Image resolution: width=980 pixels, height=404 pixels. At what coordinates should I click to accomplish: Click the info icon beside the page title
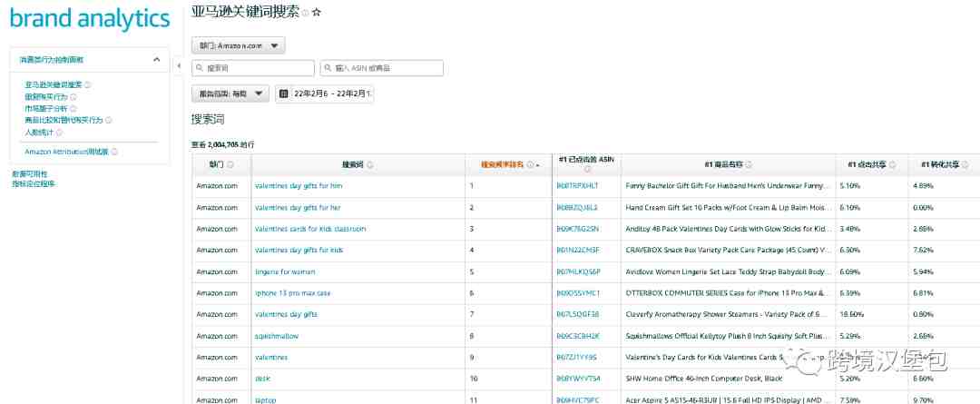pyautogui.click(x=305, y=13)
